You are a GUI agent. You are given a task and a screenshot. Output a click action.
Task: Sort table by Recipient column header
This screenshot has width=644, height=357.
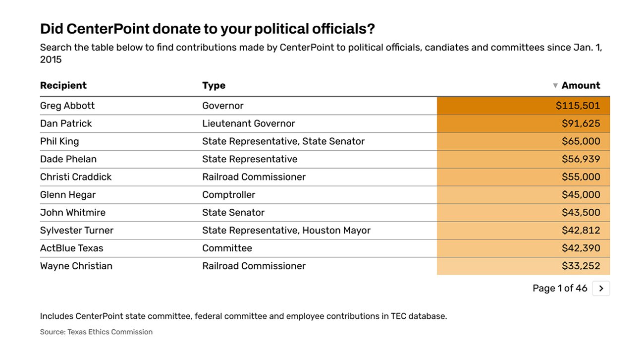pos(63,86)
